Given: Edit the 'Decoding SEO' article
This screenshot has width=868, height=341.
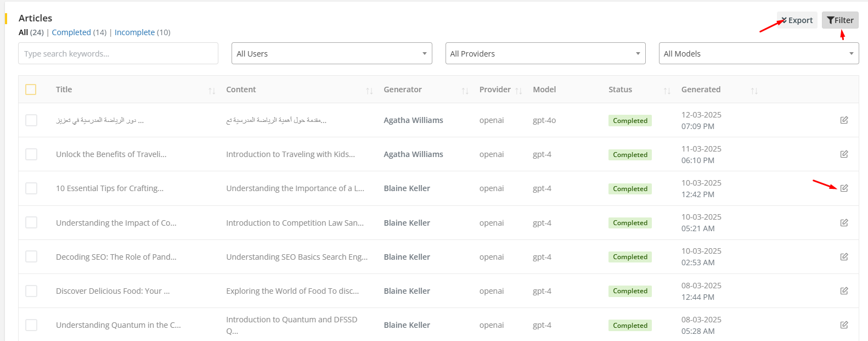Looking at the screenshot, I should [844, 257].
